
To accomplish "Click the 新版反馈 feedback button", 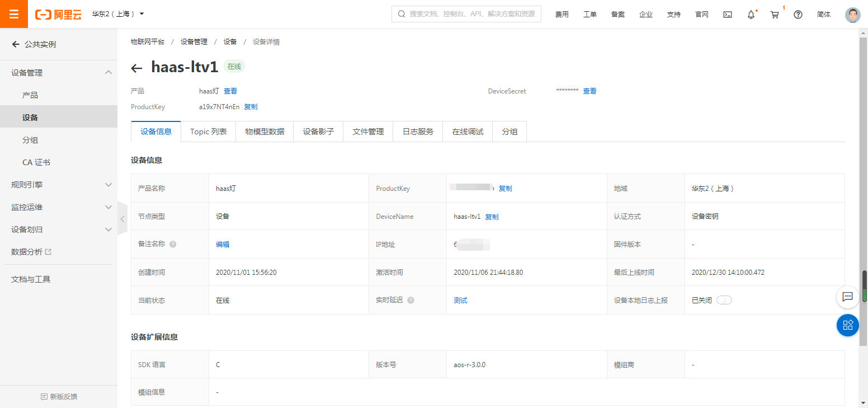I will [59, 396].
